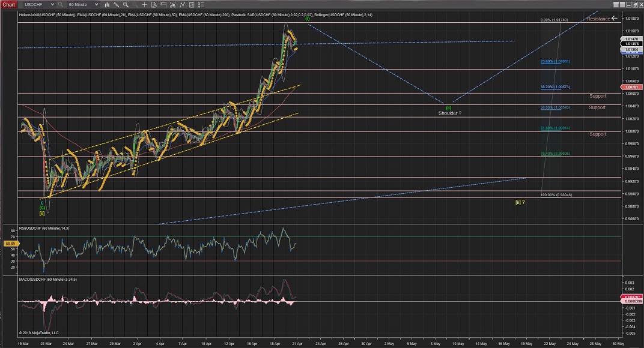Click the 21 Apr date on time axis
Viewport: 644px width, 348px height.
(297, 344)
